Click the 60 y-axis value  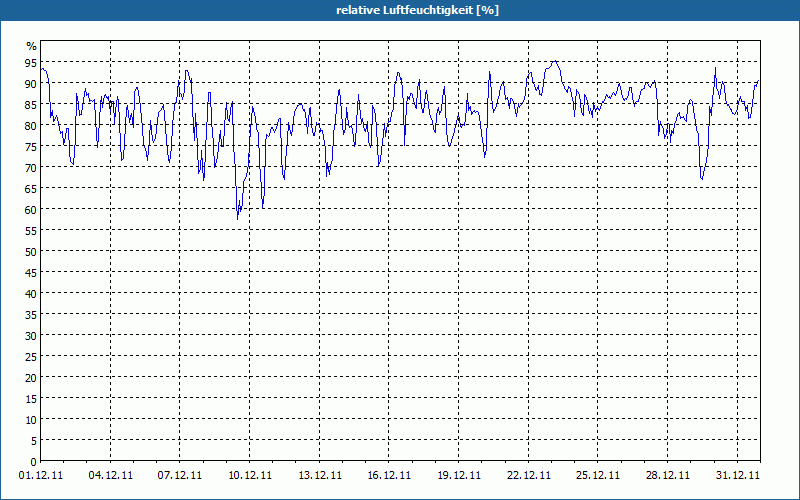[x=31, y=210]
